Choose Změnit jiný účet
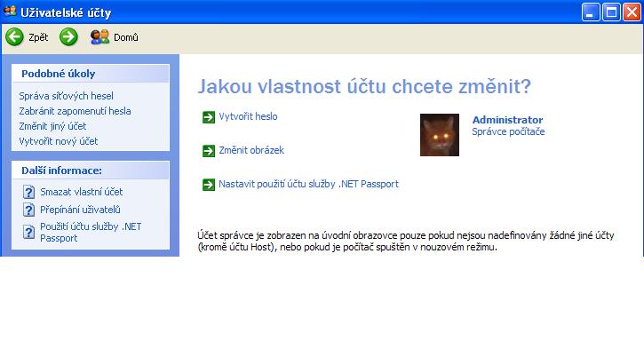This screenshot has width=644, height=341. coord(52,126)
